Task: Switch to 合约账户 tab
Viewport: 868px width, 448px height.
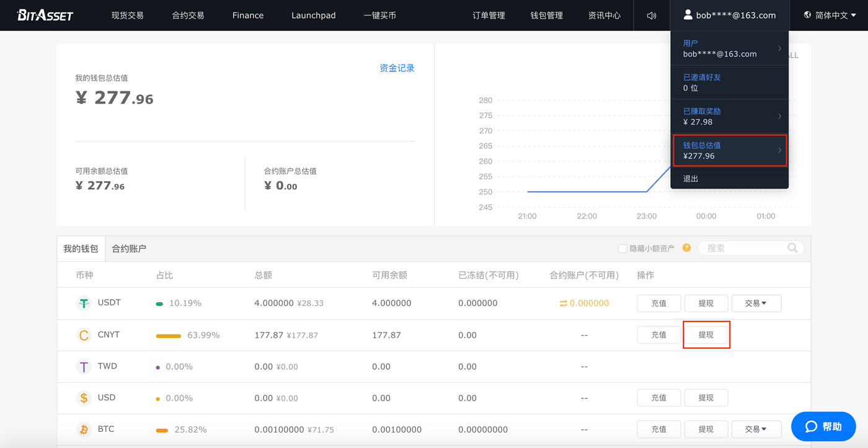Action: pos(129,248)
